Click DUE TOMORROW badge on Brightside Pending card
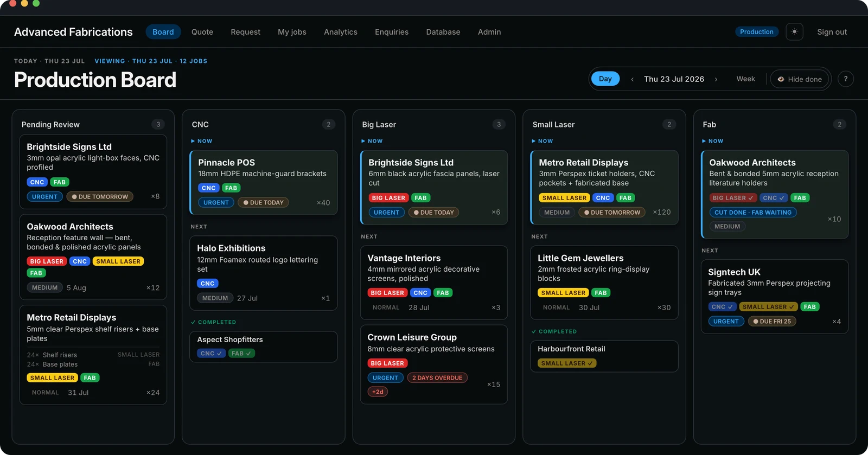The image size is (868, 455). point(100,197)
